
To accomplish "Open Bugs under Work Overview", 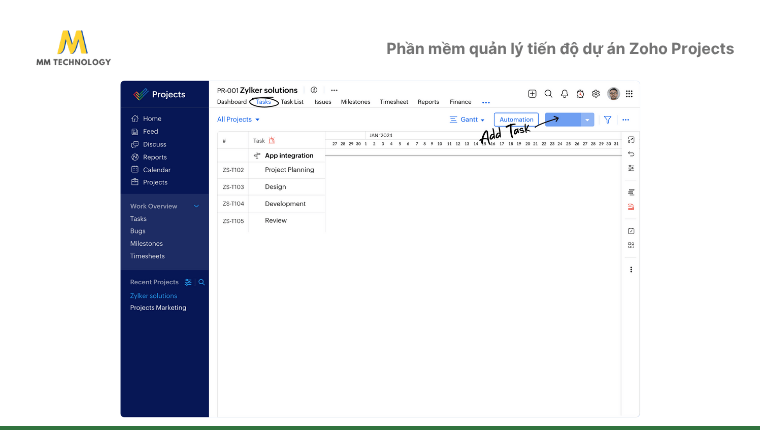I will tap(138, 231).
